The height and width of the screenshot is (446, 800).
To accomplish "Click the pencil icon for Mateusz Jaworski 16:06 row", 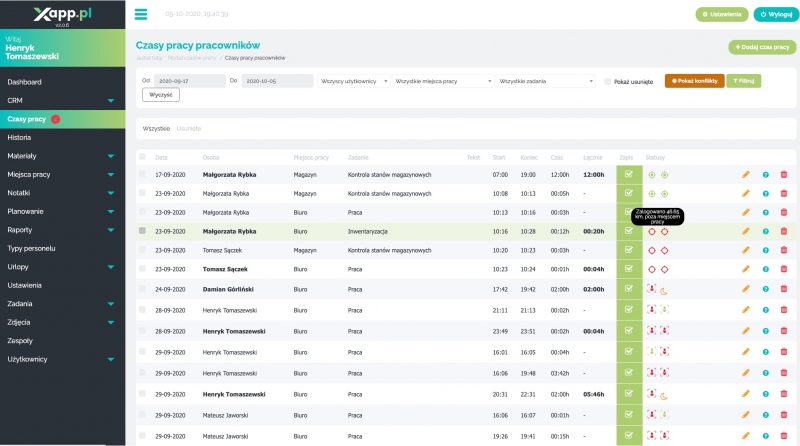I will [x=745, y=415].
